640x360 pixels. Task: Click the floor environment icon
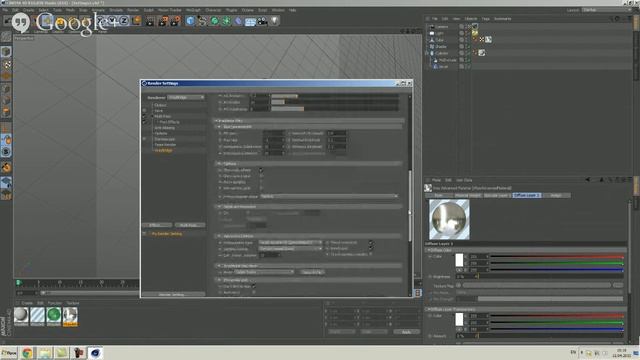point(250,21)
